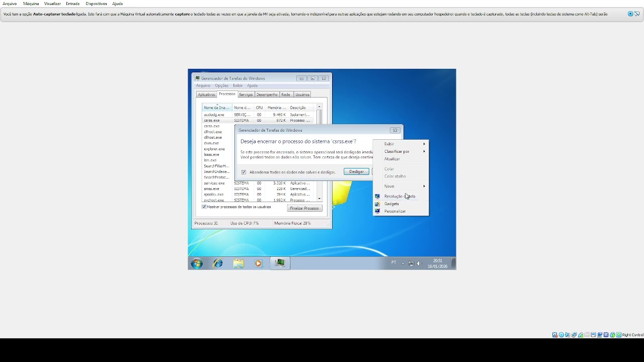Select the services.exe process row
Viewport: 644px width, 362px height.
coord(258,183)
